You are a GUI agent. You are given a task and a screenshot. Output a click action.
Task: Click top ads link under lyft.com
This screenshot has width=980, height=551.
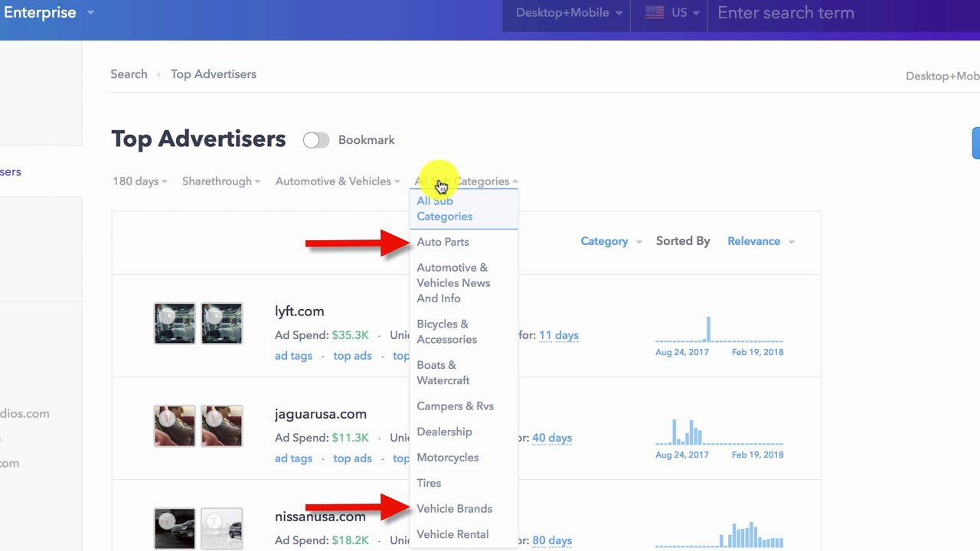[353, 356]
